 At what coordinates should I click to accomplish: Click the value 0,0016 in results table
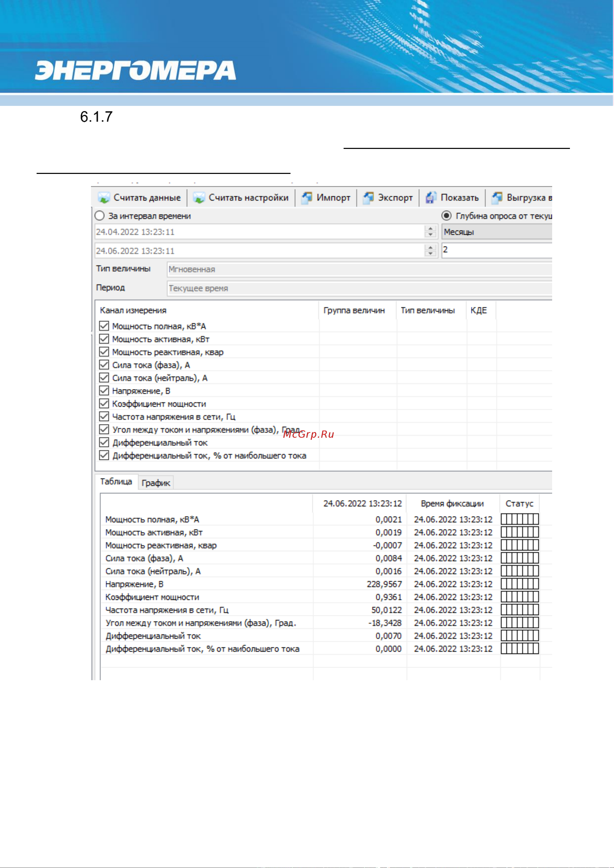coord(388,571)
